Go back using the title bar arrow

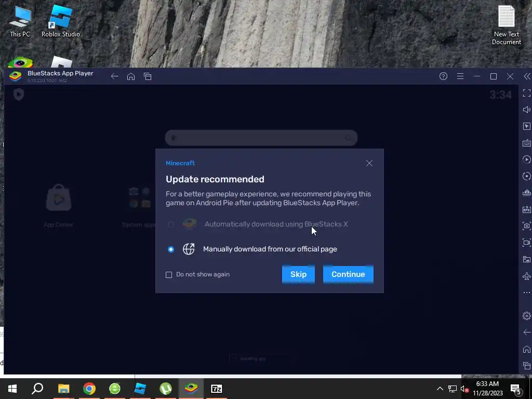tap(115, 76)
